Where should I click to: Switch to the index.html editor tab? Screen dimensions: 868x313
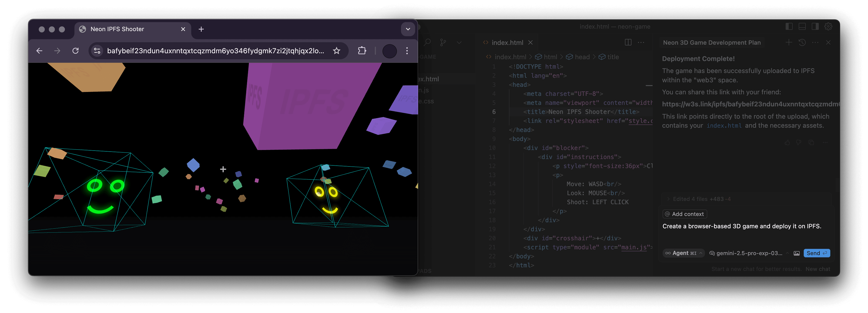coord(507,42)
